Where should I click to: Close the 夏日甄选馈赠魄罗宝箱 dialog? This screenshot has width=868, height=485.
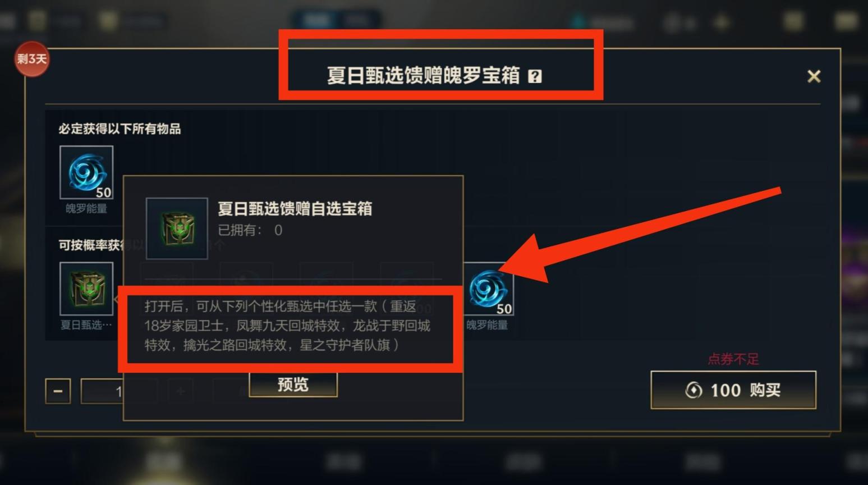(x=814, y=76)
